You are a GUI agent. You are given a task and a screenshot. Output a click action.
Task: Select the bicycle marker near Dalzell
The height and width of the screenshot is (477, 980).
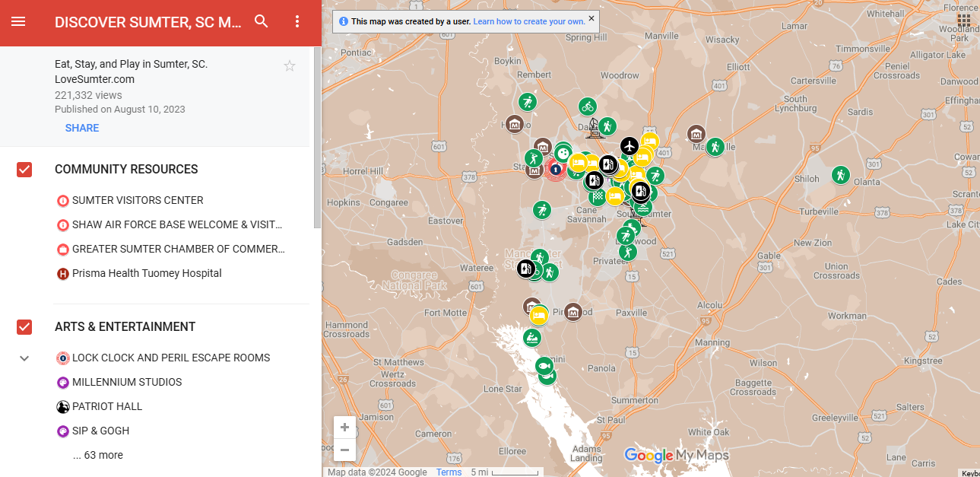pos(587,107)
